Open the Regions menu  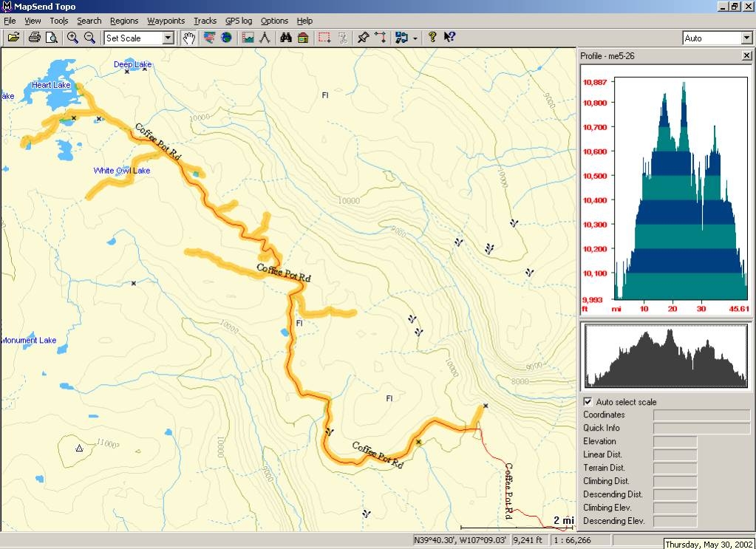point(124,21)
